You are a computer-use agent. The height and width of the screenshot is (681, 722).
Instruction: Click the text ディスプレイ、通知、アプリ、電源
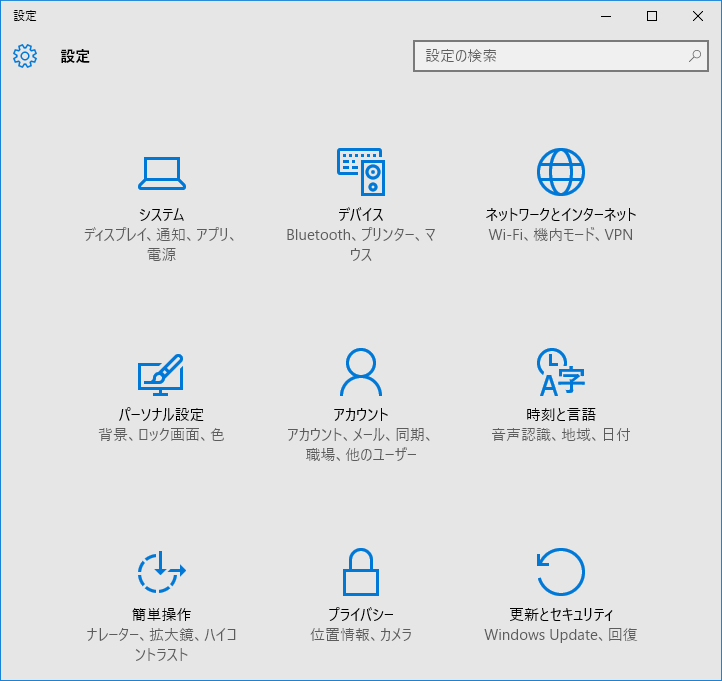(161, 244)
